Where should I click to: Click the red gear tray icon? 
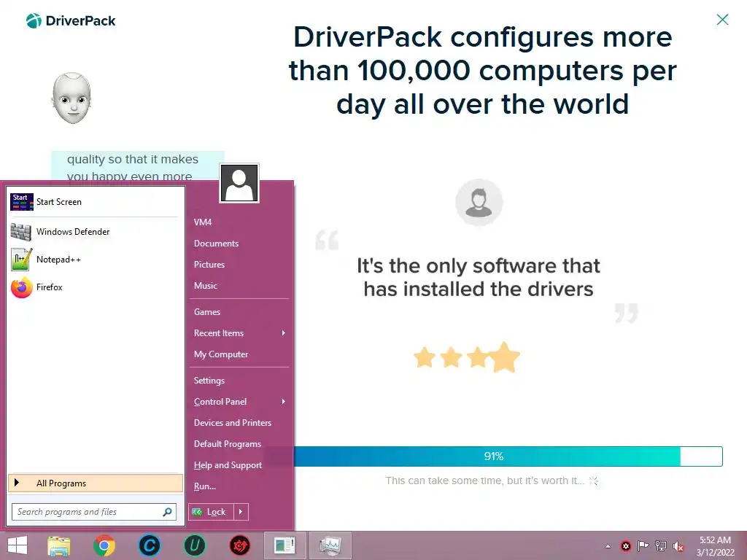point(625,546)
